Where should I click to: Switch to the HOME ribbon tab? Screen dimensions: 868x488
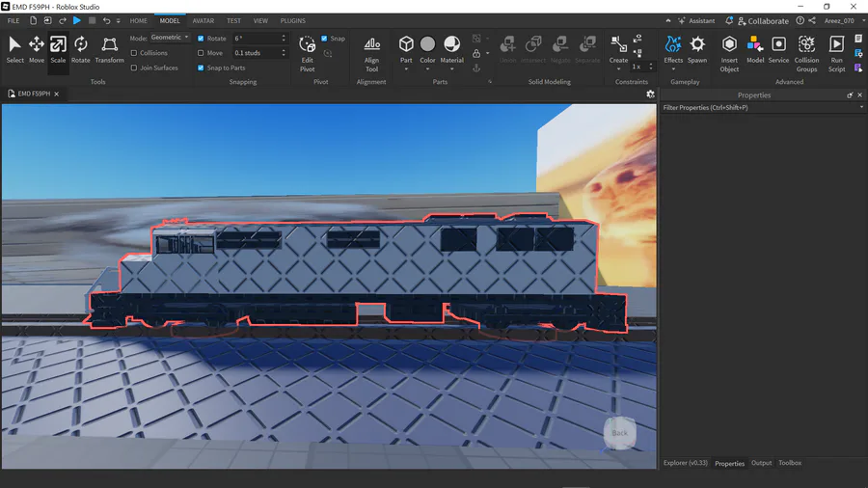138,21
